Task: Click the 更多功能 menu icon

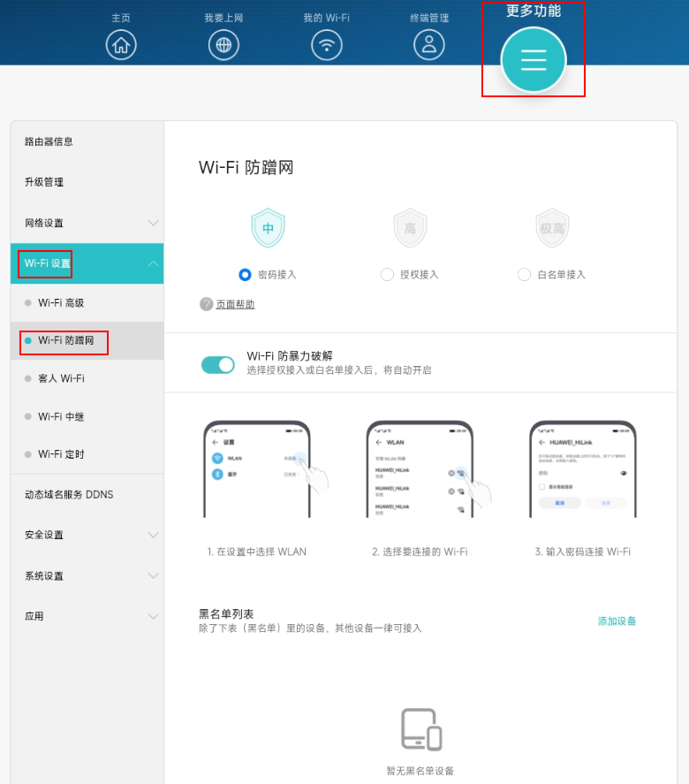Action: [534, 60]
